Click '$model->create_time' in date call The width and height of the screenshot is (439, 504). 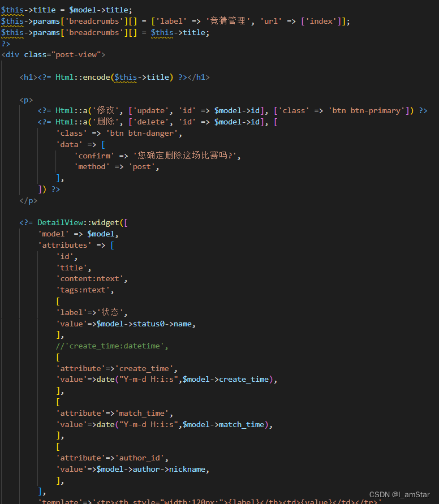[226, 380]
